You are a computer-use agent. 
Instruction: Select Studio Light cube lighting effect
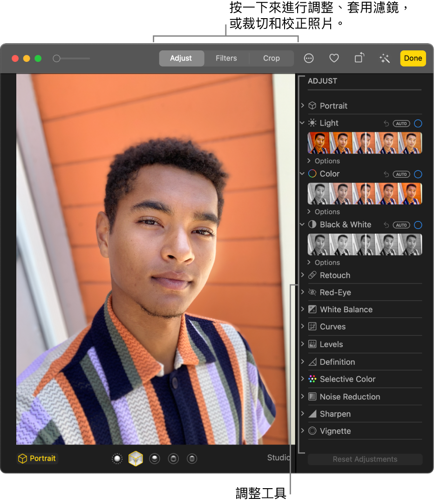coord(136,458)
